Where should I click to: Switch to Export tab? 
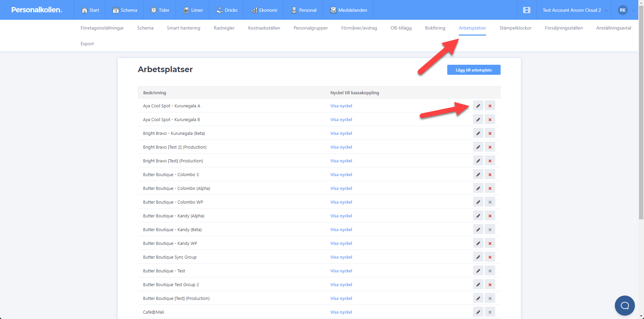[87, 44]
